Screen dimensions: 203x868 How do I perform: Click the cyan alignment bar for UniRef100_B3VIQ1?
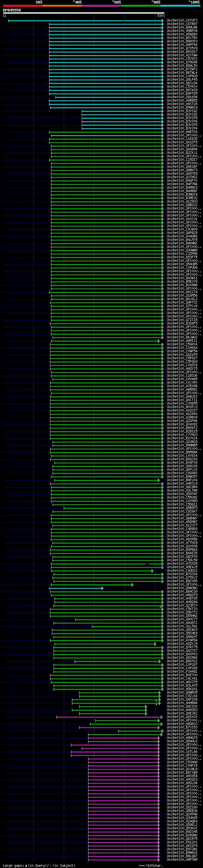pos(123,115)
